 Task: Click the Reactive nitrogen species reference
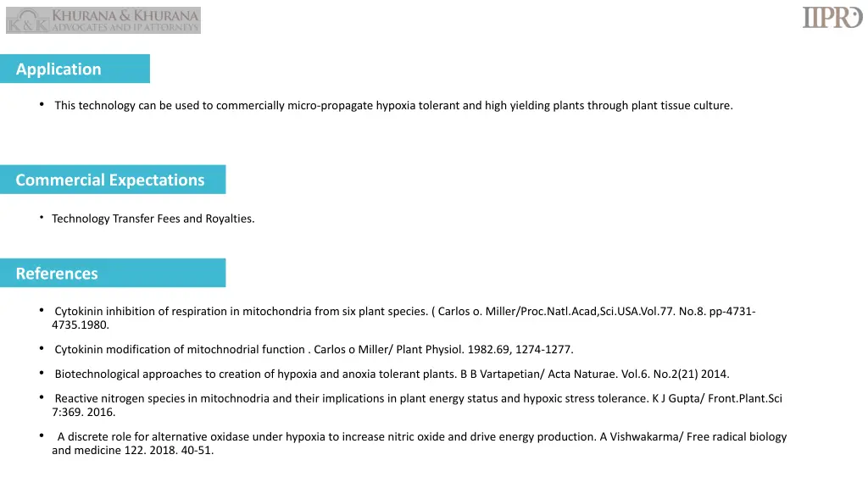(417, 405)
